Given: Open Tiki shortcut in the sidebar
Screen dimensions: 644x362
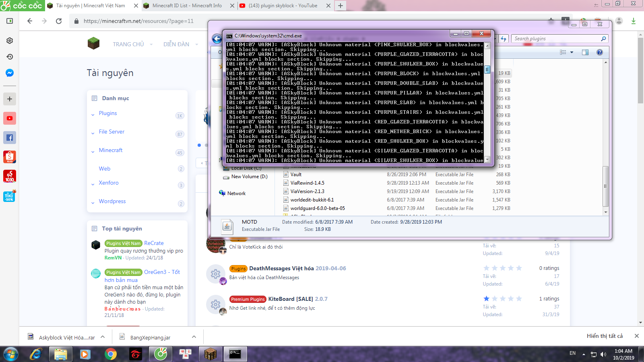Looking at the screenshot, I should click(10, 196).
